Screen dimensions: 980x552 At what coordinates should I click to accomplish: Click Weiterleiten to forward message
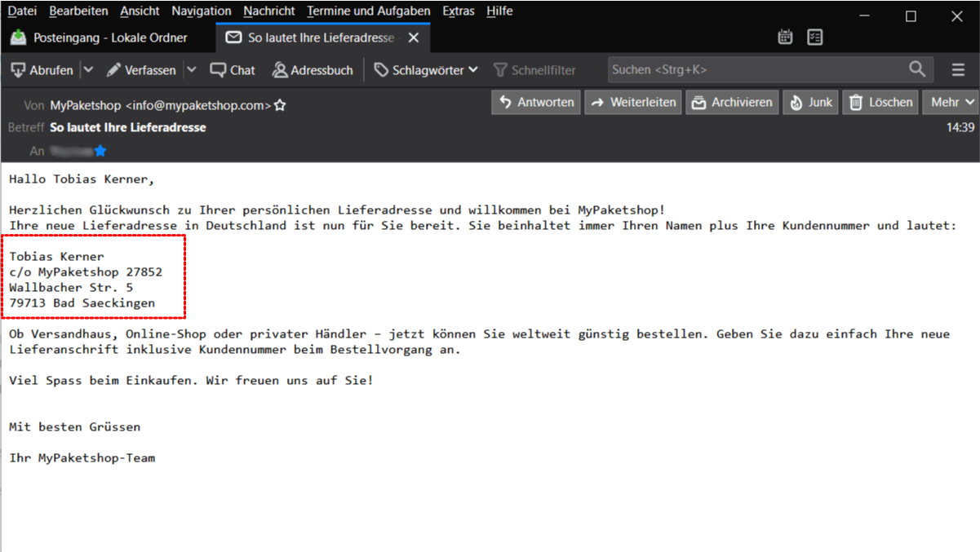(x=633, y=102)
